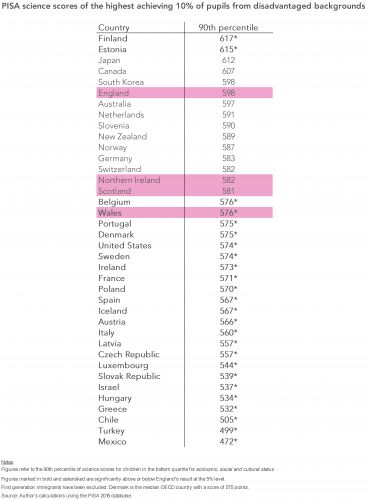Select the United States row label
Screen dimensions: 370x500
(x=125, y=245)
